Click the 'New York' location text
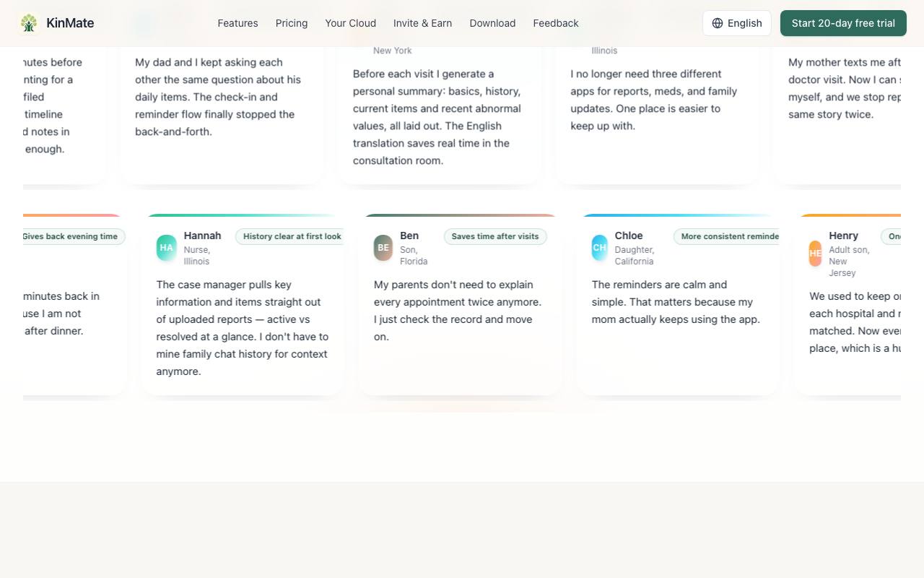The width and height of the screenshot is (924, 578). 393,51
